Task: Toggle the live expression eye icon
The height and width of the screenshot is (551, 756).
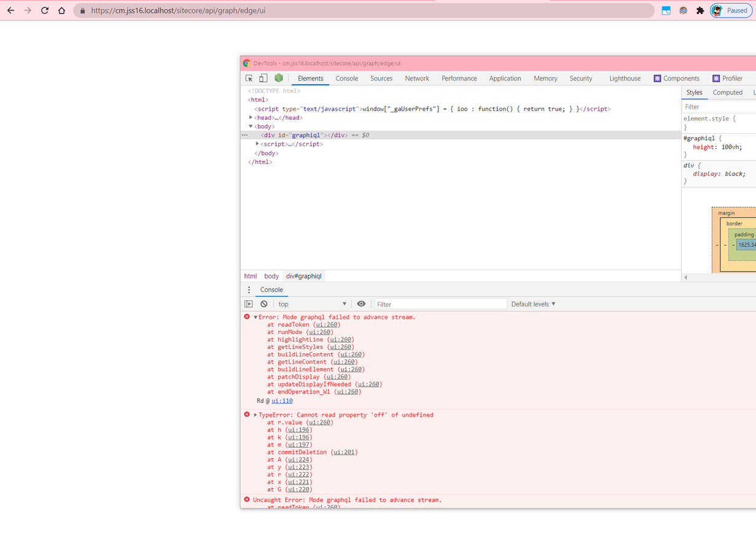Action: tap(361, 304)
